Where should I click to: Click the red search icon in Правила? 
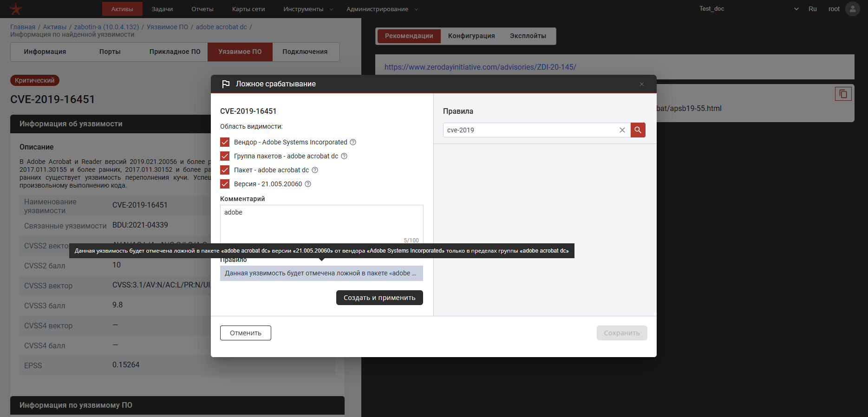pos(638,130)
